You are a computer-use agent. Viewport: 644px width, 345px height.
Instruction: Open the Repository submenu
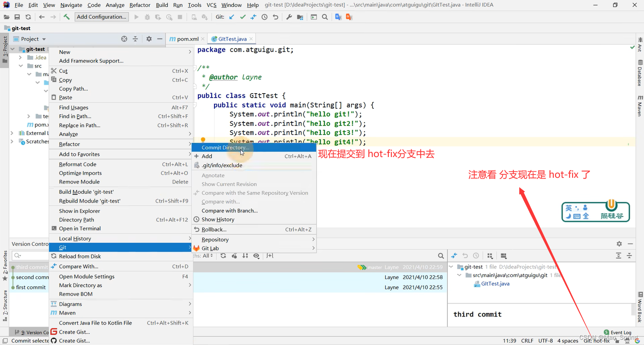pyautogui.click(x=254, y=240)
